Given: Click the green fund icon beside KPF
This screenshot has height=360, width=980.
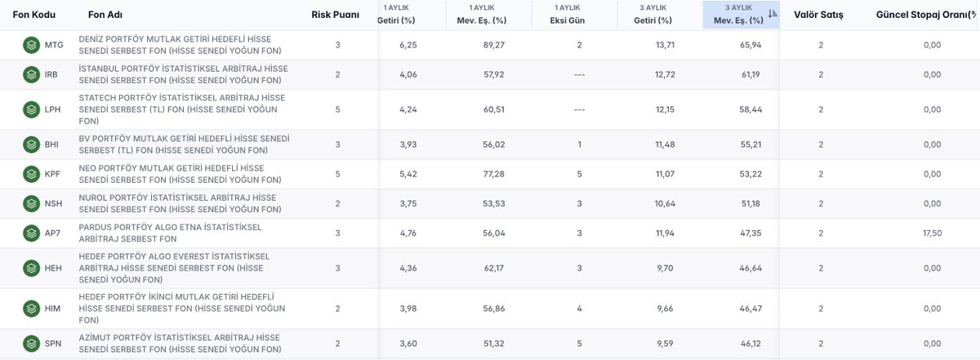Looking at the screenshot, I should click(x=32, y=174).
